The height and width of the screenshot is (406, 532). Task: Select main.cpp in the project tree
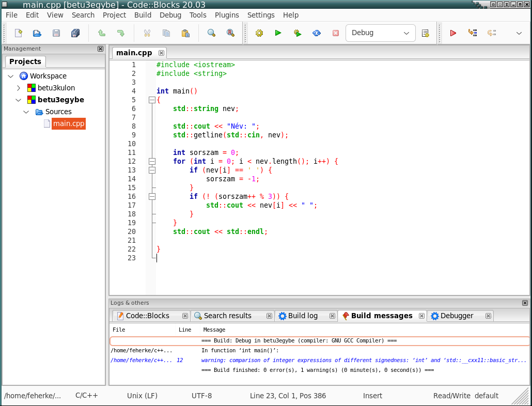pos(69,124)
